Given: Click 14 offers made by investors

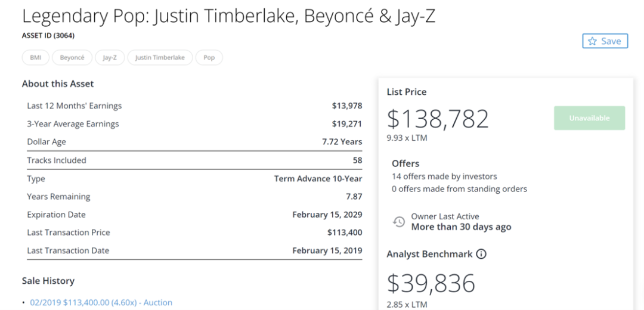Looking at the screenshot, I should click(444, 176).
